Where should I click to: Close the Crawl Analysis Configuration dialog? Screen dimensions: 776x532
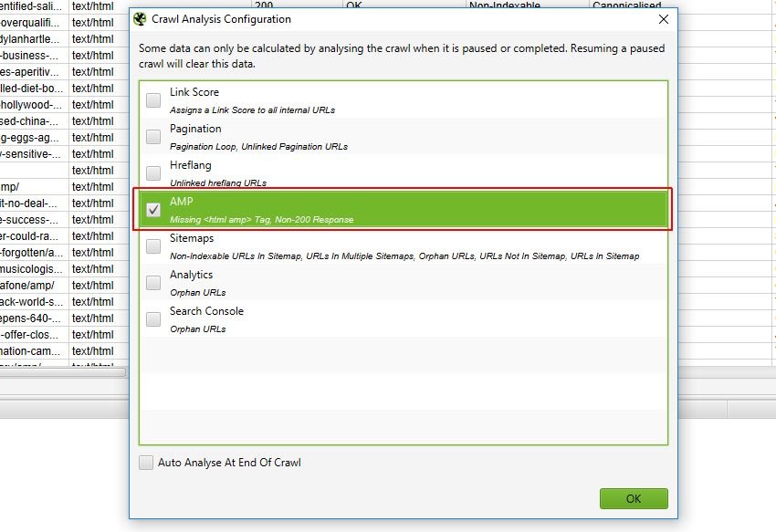coord(662,19)
